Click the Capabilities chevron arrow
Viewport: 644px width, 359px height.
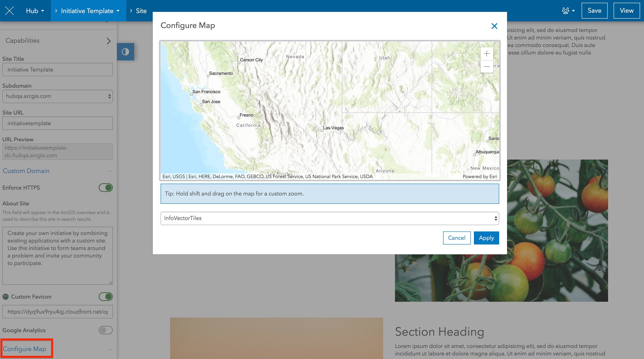[x=108, y=41]
